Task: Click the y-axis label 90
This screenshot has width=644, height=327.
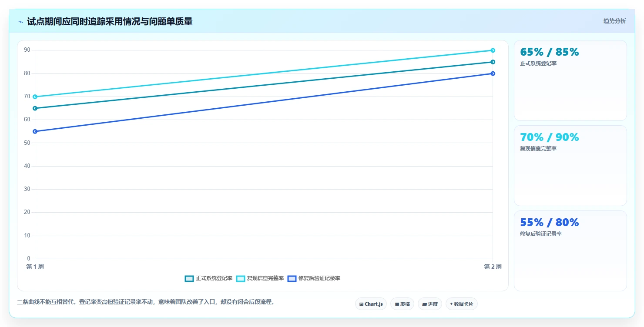Action: tap(27, 50)
